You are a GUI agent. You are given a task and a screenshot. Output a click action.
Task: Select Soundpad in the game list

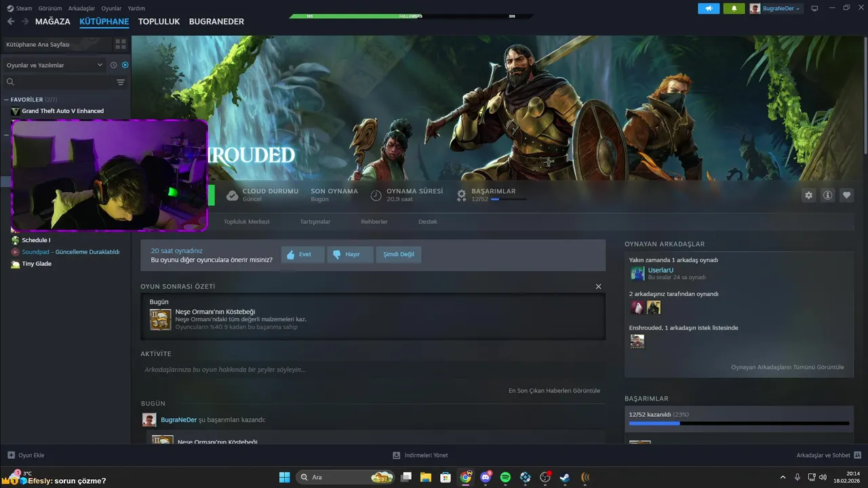(71, 251)
